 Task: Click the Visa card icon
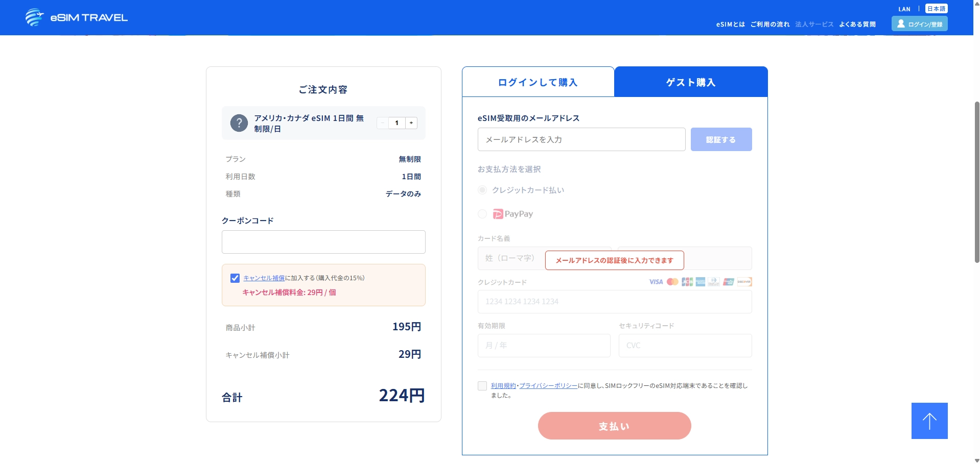[656, 281]
